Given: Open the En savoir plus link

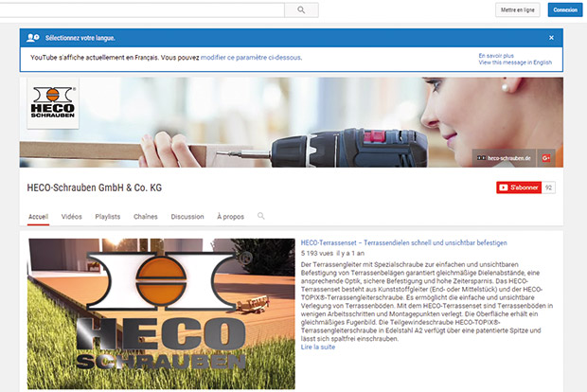Looking at the screenshot, I should coord(496,56).
